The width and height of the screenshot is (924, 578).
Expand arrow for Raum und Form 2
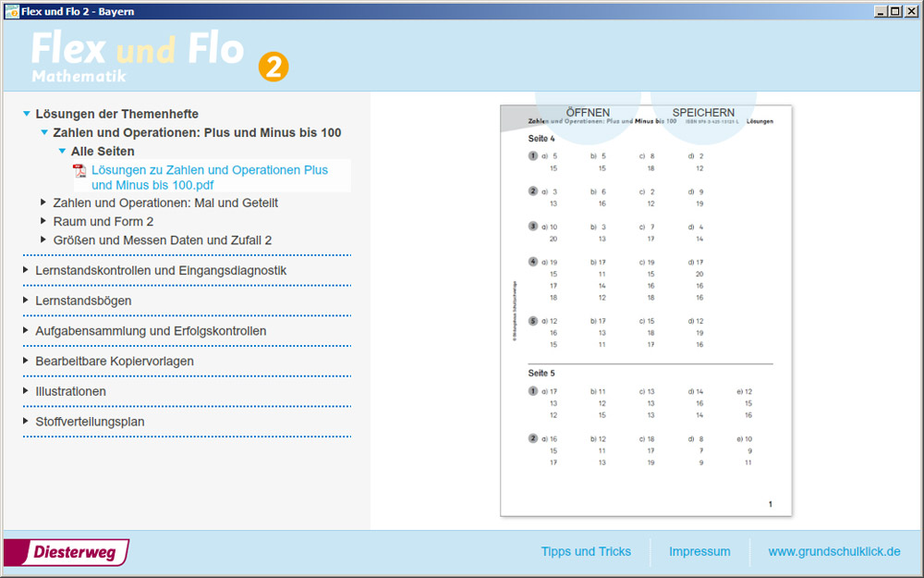[43, 221]
